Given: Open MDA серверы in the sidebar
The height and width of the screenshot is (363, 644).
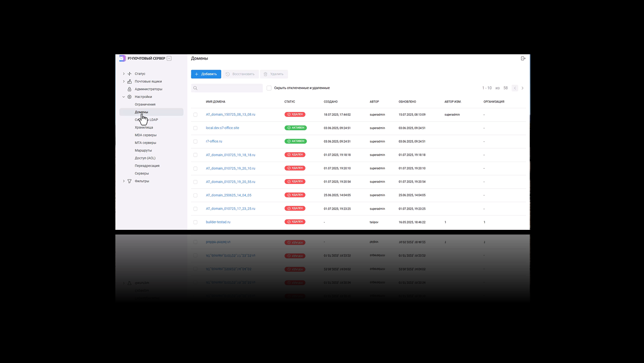Looking at the screenshot, I should [x=145, y=135].
